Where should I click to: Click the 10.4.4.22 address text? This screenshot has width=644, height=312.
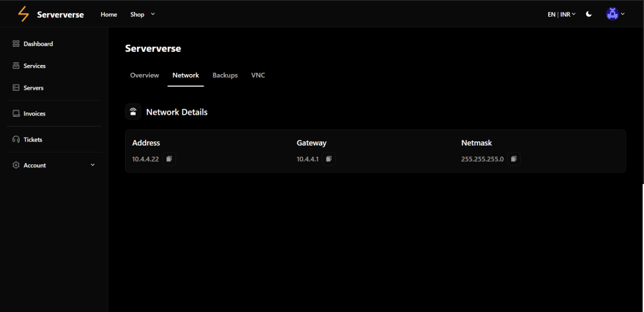pyautogui.click(x=145, y=159)
